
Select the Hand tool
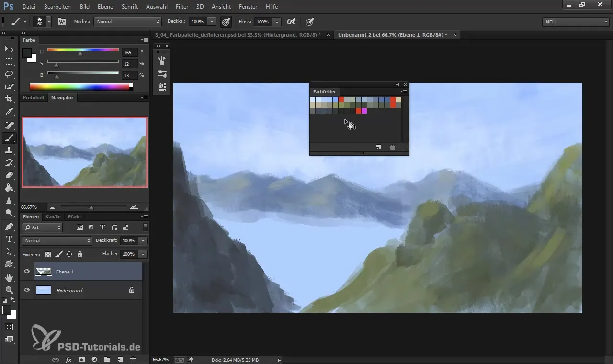[x=9, y=277]
